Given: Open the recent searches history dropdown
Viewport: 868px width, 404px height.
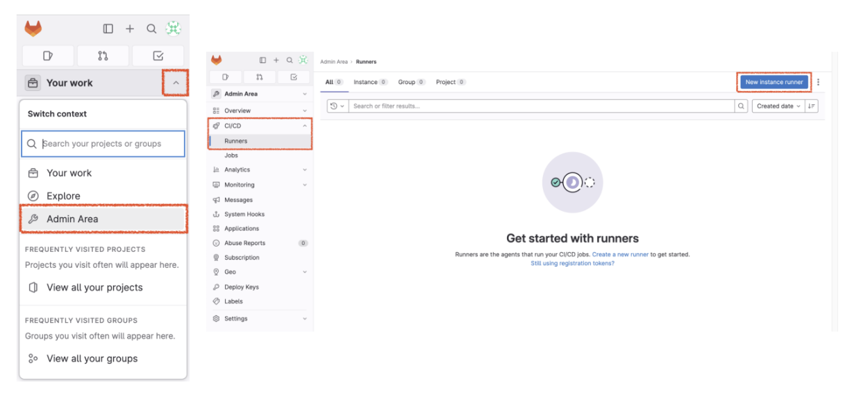Looking at the screenshot, I should 337,106.
